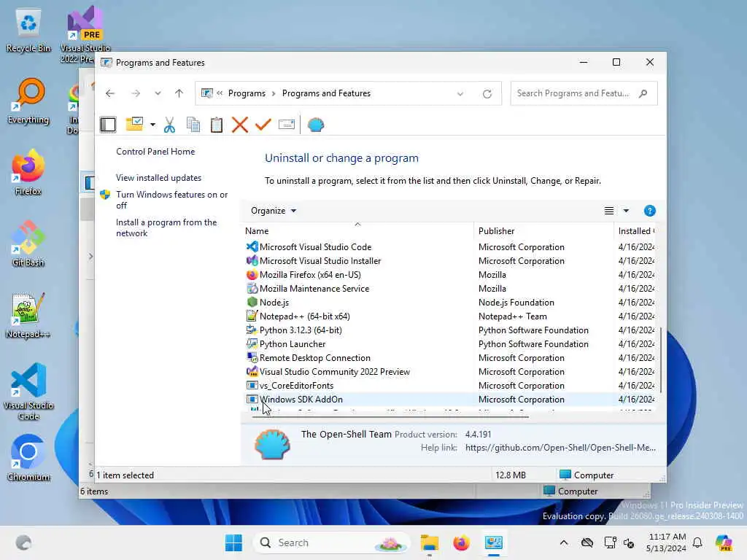Image resolution: width=747 pixels, height=560 pixels.
Task: Open View installed updates link
Action: tap(158, 178)
